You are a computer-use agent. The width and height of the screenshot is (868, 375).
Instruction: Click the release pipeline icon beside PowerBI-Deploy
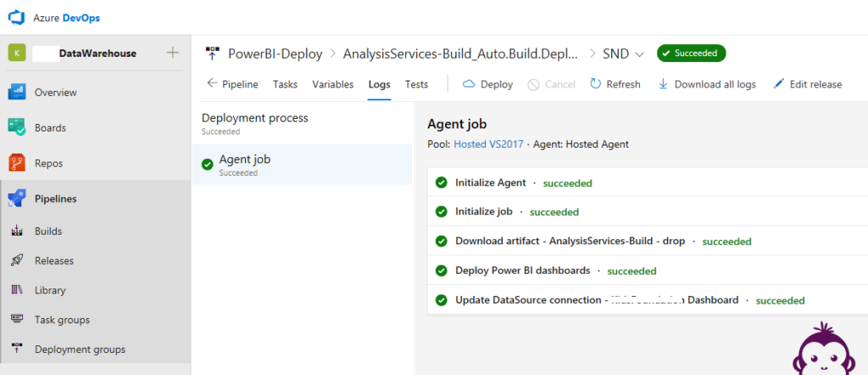click(x=213, y=53)
